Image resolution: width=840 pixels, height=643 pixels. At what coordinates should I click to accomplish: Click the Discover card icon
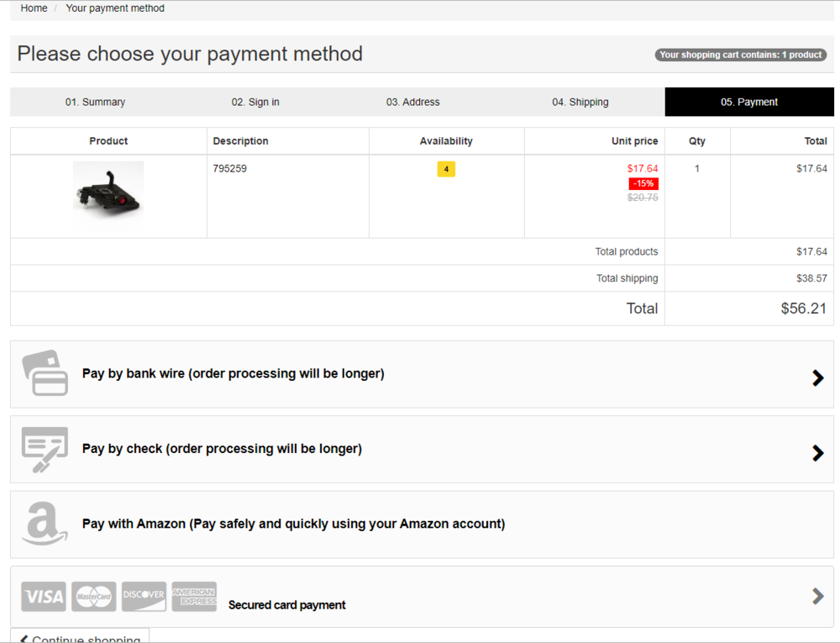[144, 597]
